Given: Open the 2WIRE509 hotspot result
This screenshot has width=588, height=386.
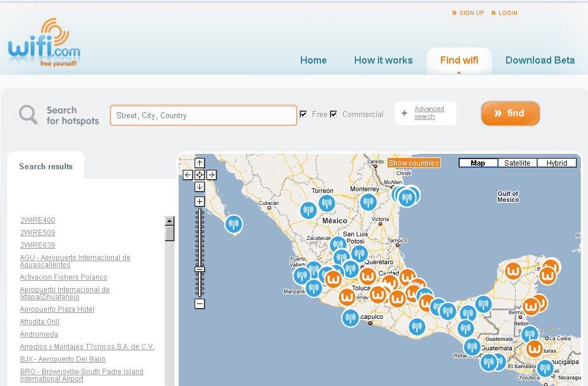Looking at the screenshot, I should 37,232.
